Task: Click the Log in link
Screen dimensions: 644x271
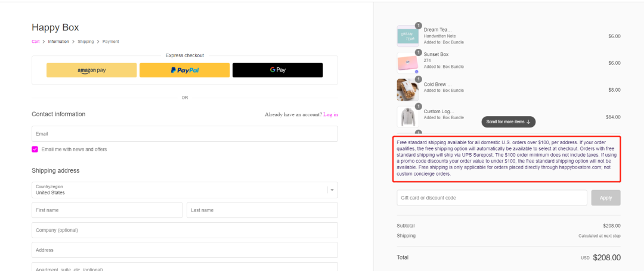Action: [x=330, y=114]
